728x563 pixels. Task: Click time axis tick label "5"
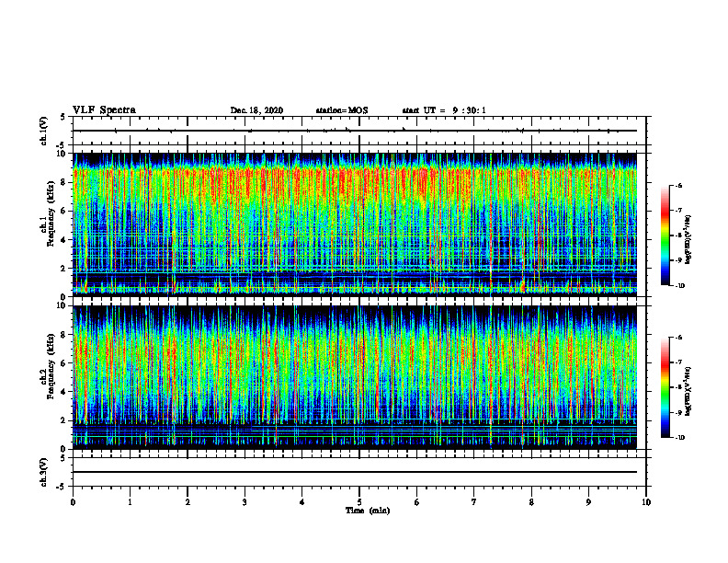click(359, 502)
